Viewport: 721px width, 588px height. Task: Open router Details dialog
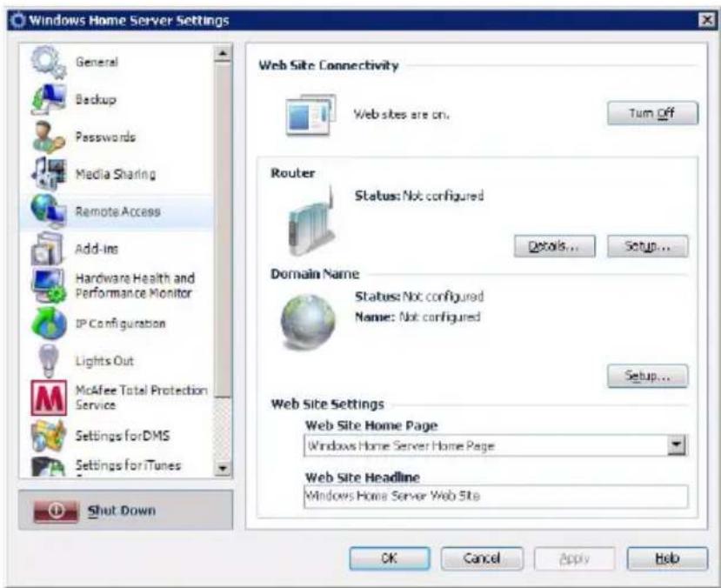555,246
